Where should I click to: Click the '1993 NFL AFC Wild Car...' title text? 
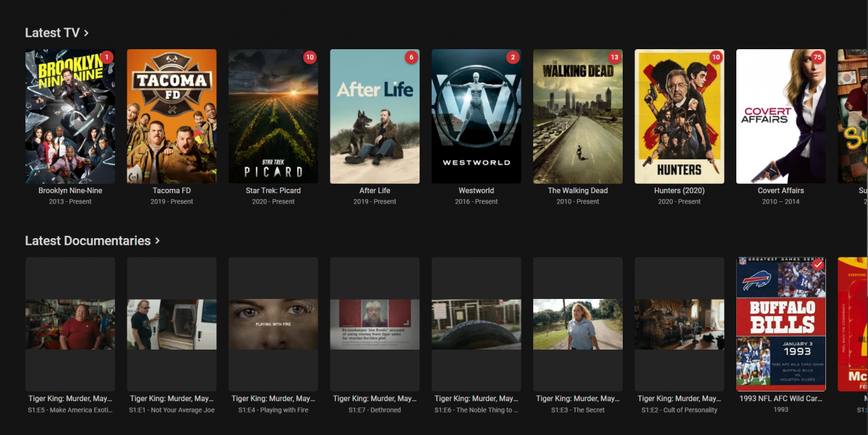[781, 399]
